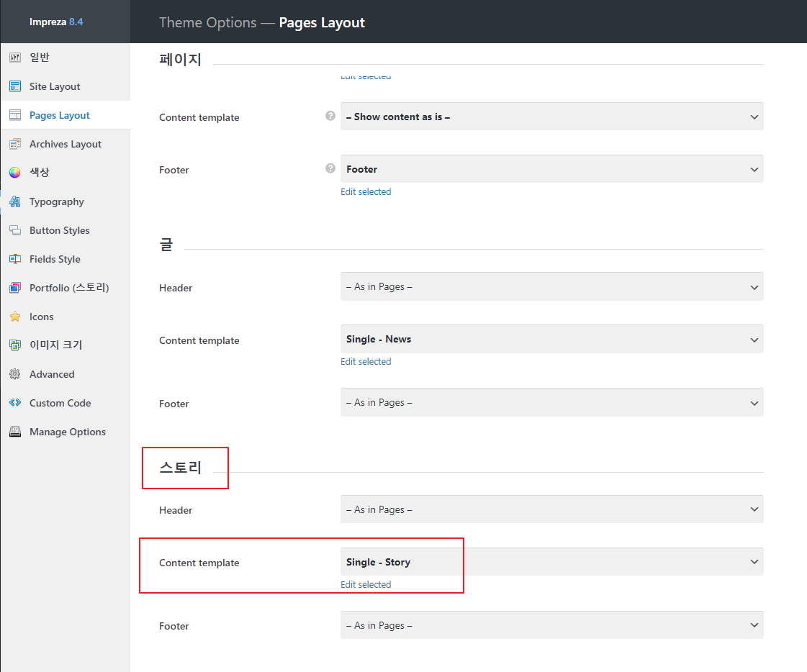Screen dimensions: 807x672
Task: Click the Pages Layout sidebar icon
Action: pyautogui.click(x=15, y=114)
